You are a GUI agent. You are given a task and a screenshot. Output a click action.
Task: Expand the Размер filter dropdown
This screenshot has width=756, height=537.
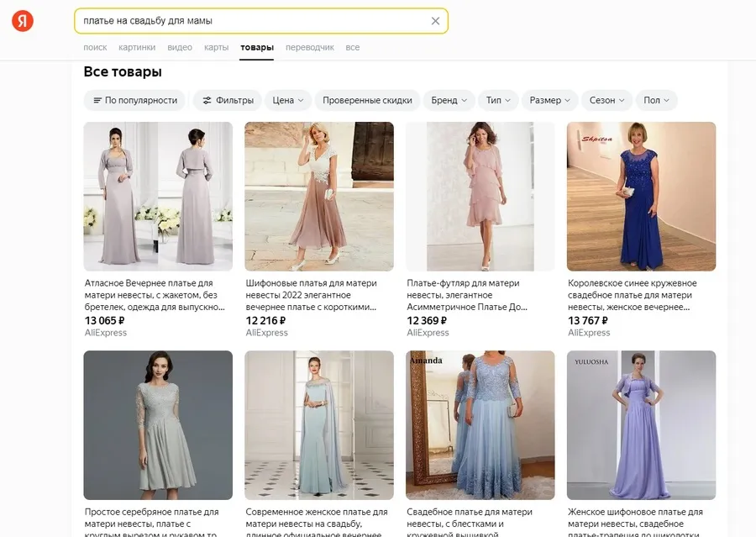pyautogui.click(x=550, y=100)
